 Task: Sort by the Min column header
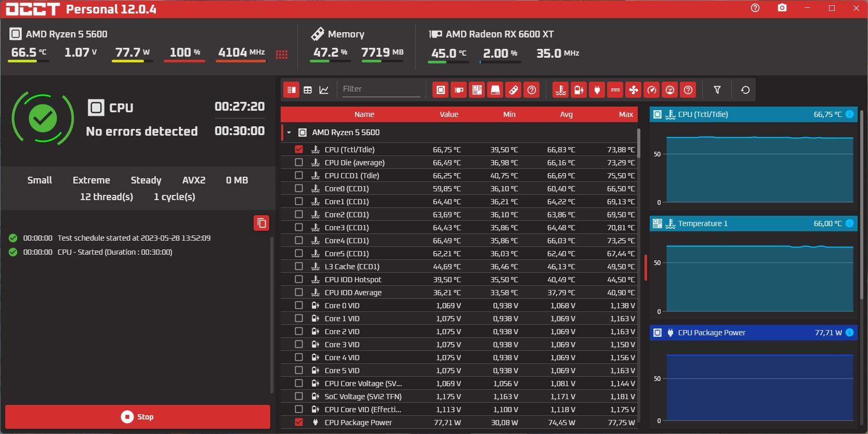tap(509, 114)
